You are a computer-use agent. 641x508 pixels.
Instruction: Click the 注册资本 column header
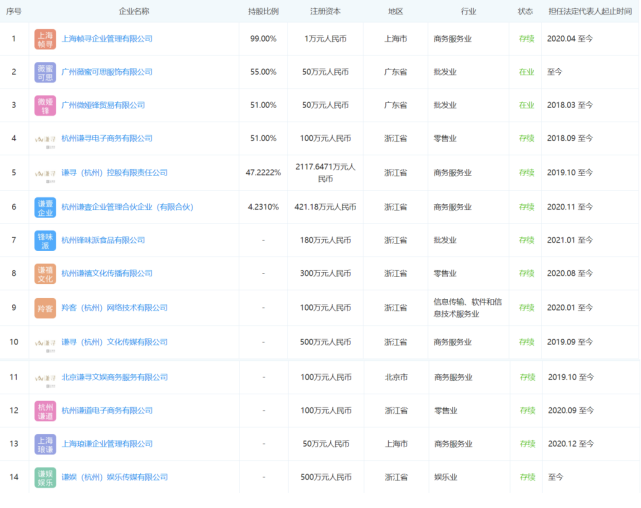click(x=325, y=11)
